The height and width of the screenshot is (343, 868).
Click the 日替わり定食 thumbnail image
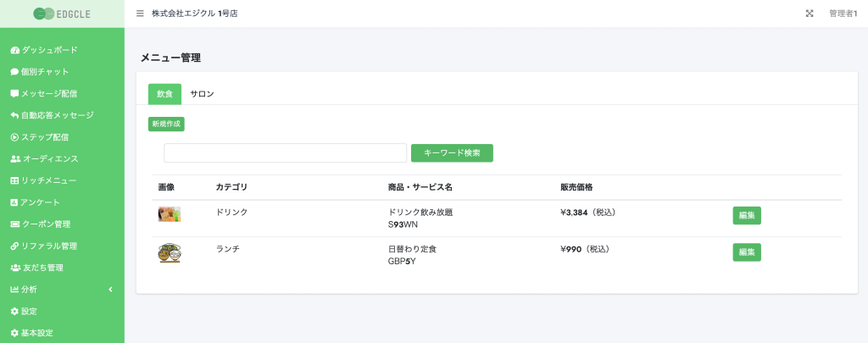[170, 253]
